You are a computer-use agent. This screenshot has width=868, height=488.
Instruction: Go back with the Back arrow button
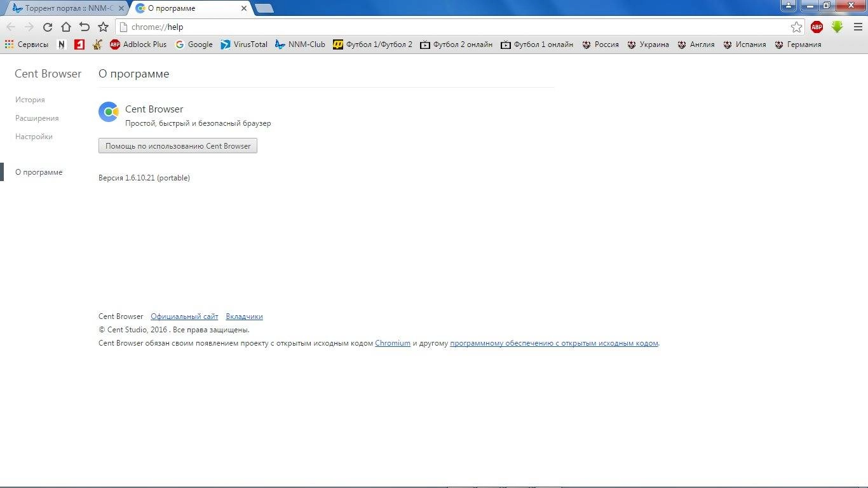tap(11, 27)
